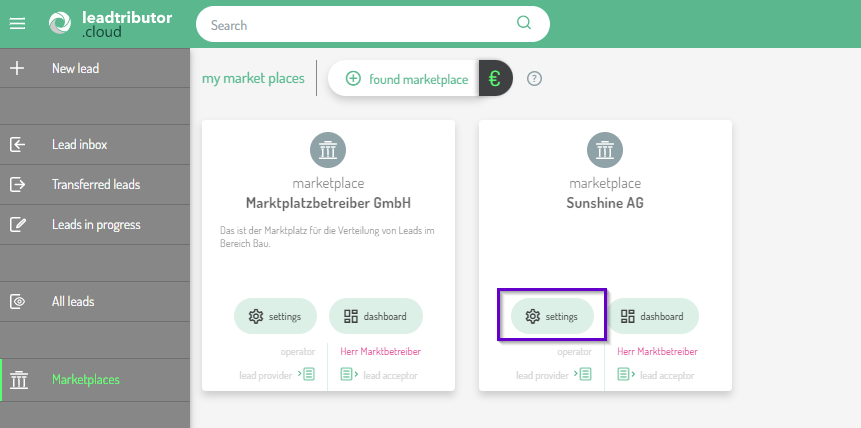Click the Sunshine AG marketplace building icon
861x428 pixels.
pyautogui.click(x=605, y=150)
